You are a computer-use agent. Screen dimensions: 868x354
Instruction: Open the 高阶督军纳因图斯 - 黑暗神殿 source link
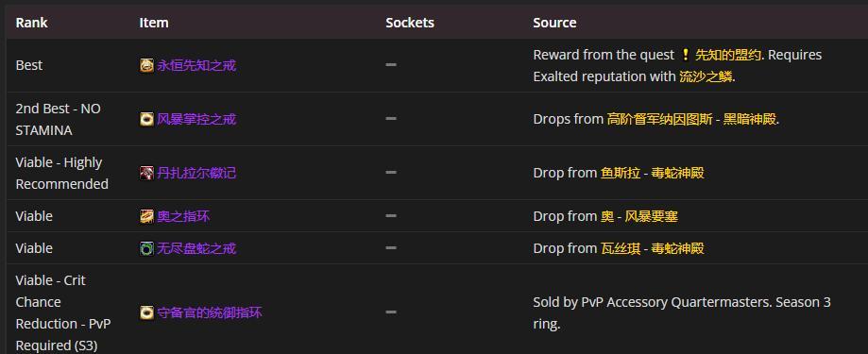click(692, 120)
